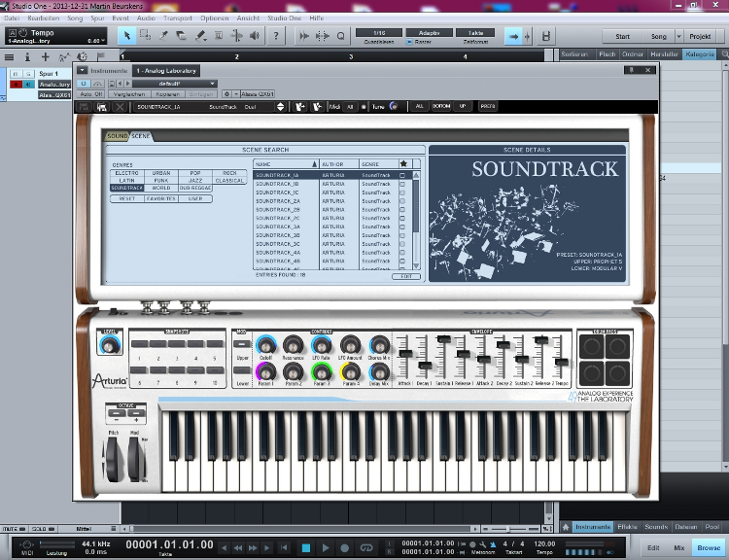Image resolution: width=729 pixels, height=560 pixels.
Task: Click Snapshot button 1
Action: click(x=139, y=344)
